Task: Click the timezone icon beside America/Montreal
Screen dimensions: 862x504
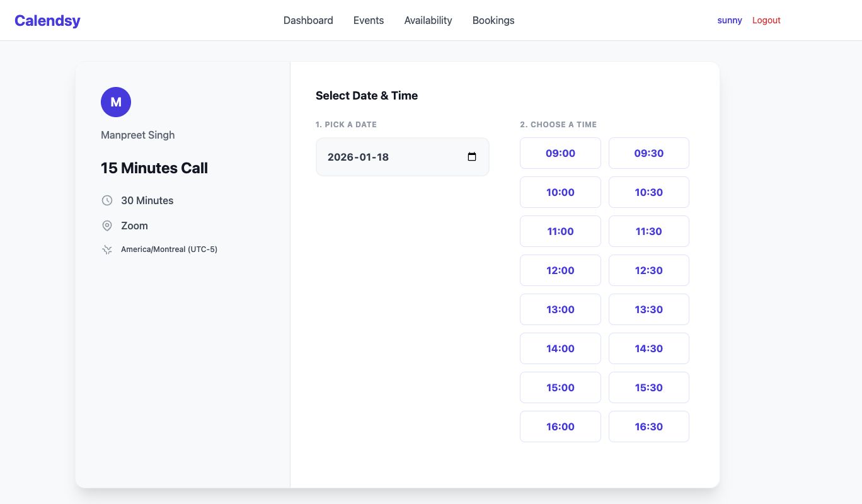Action: coord(107,249)
